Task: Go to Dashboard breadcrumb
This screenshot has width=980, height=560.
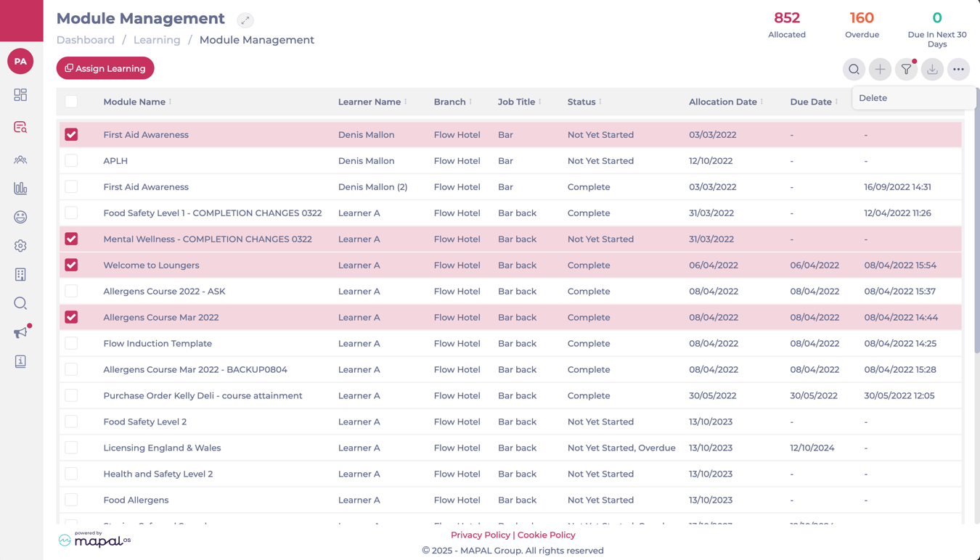Action: pyautogui.click(x=86, y=40)
